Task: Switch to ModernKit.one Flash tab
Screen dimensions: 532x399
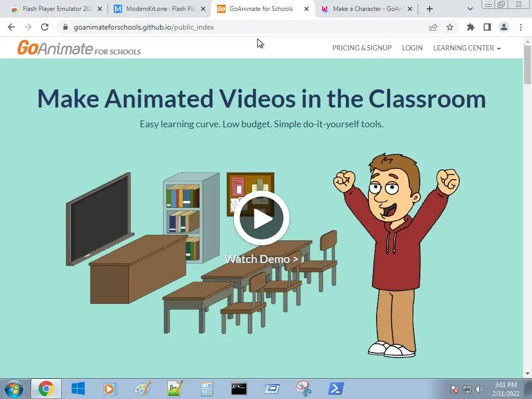Action: [x=160, y=9]
